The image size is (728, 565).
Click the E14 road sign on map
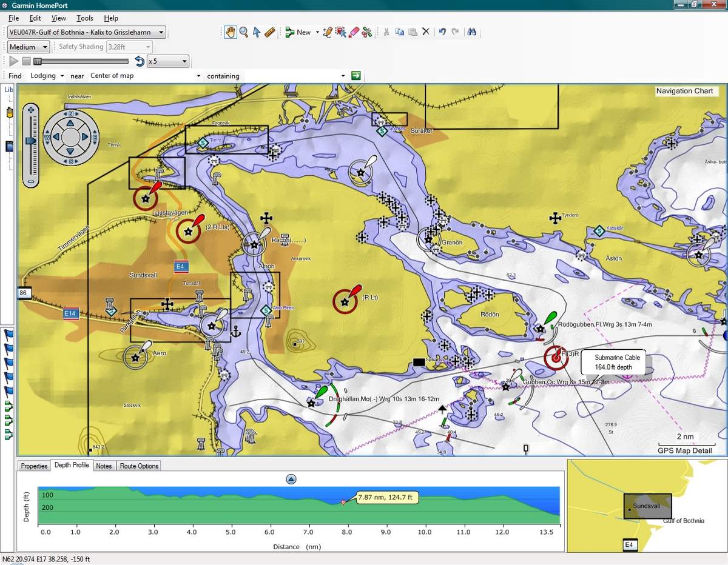pyautogui.click(x=71, y=313)
